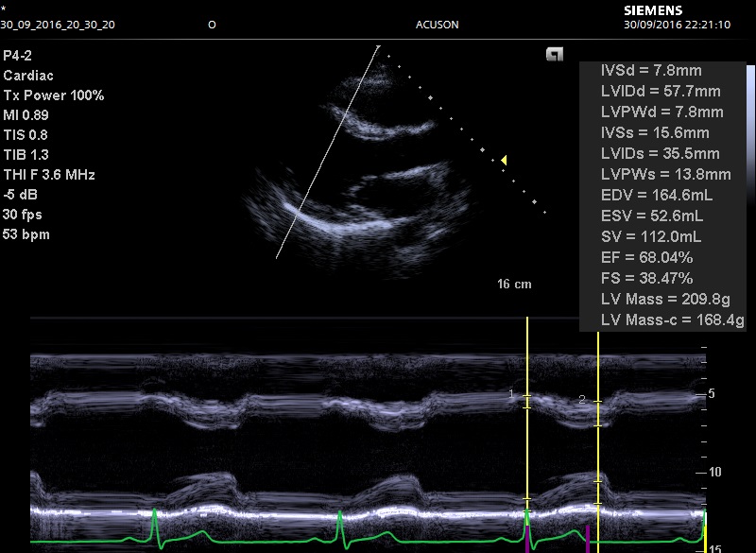
Task: Click the 10 cm tick on depth scale
Action: [x=713, y=472]
